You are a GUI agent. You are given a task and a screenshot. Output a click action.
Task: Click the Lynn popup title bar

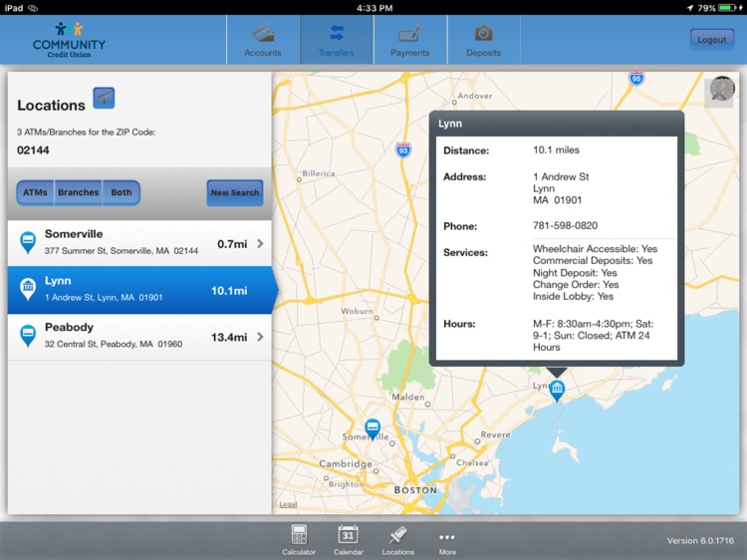pyautogui.click(x=557, y=124)
